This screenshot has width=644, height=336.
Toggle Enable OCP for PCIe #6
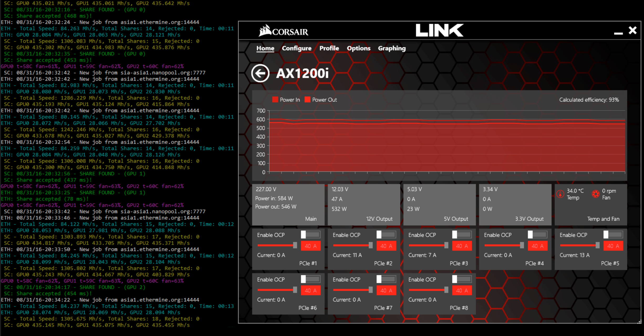click(x=311, y=279)
